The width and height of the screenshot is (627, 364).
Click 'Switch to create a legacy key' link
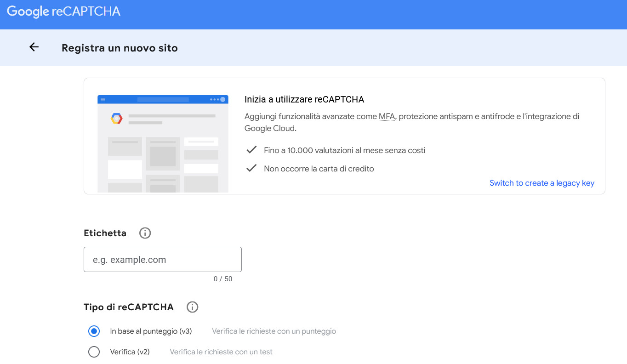pos(541,183)
